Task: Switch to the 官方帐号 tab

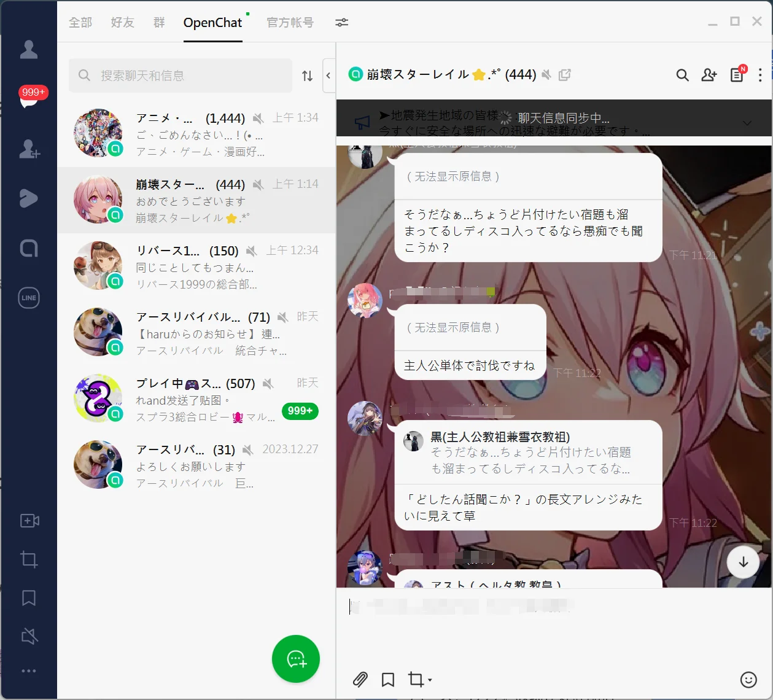Action: [290, 23]
